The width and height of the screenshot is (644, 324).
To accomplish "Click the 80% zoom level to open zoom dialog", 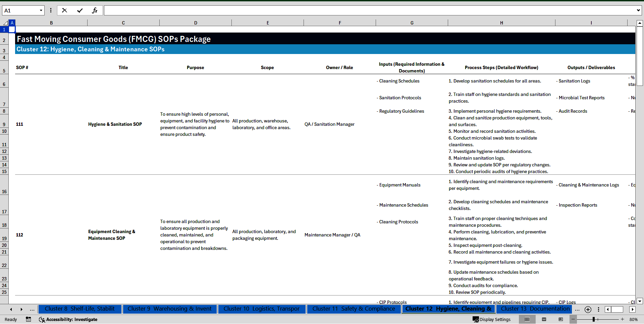I will click(634, 319).
